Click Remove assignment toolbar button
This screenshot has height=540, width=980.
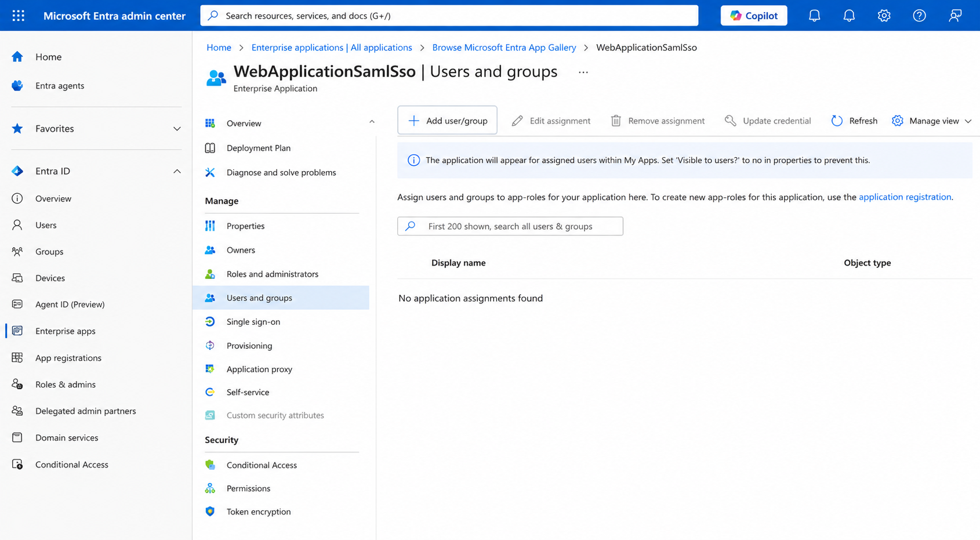coord(658,121)
